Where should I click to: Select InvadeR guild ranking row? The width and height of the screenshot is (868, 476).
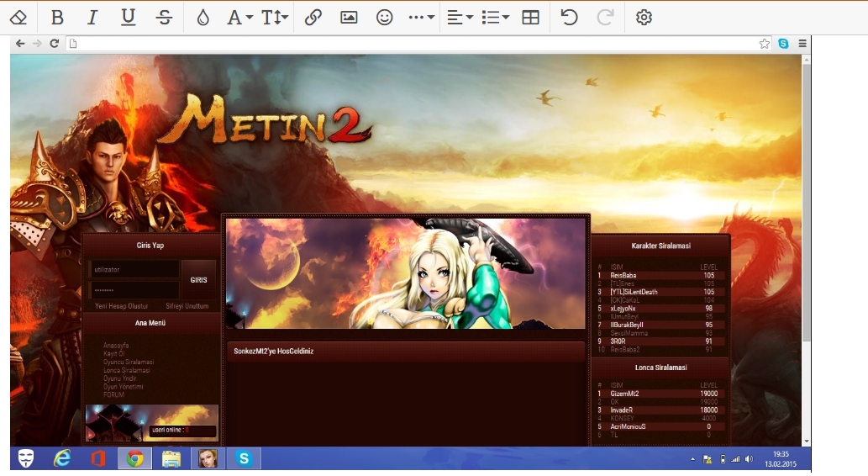pos(661,410)
